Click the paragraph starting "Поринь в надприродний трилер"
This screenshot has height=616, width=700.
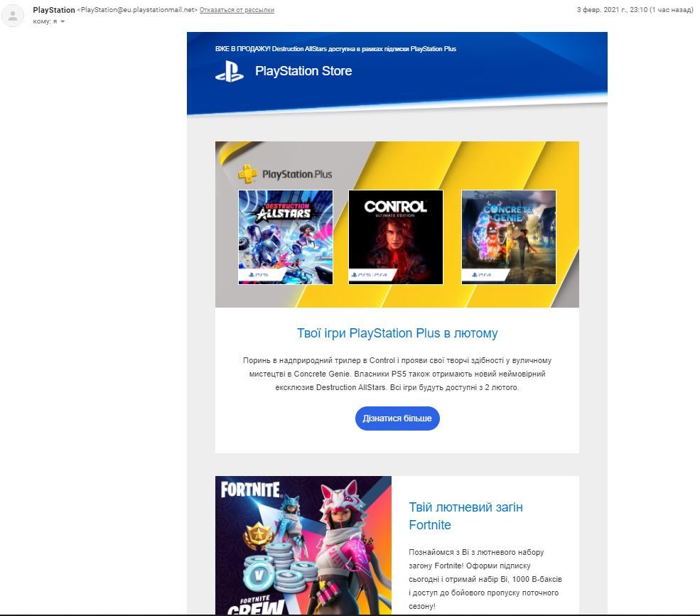pos(397,374)
